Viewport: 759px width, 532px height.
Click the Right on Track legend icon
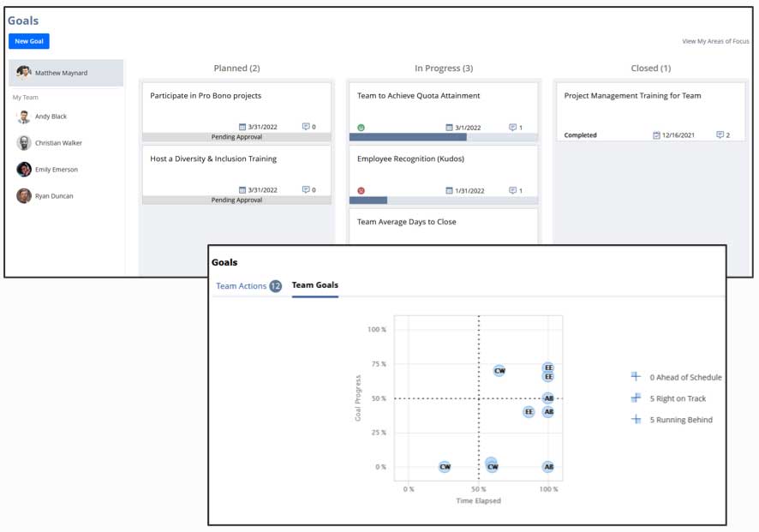click(x=636, y=398)
